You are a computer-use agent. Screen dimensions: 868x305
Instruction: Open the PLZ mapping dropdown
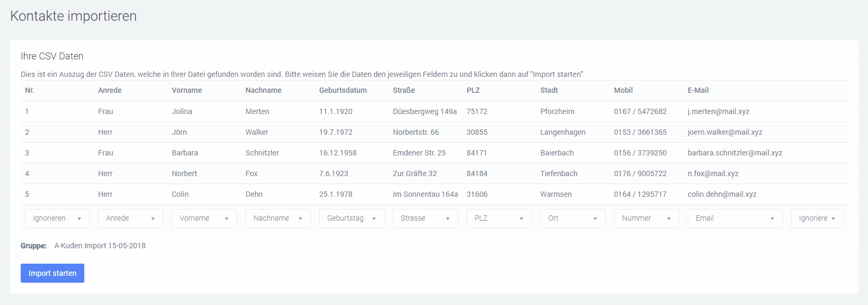point(498,219)
